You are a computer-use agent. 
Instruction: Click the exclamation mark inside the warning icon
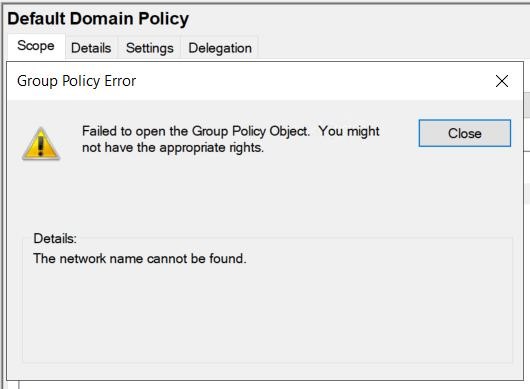[41, 144]
